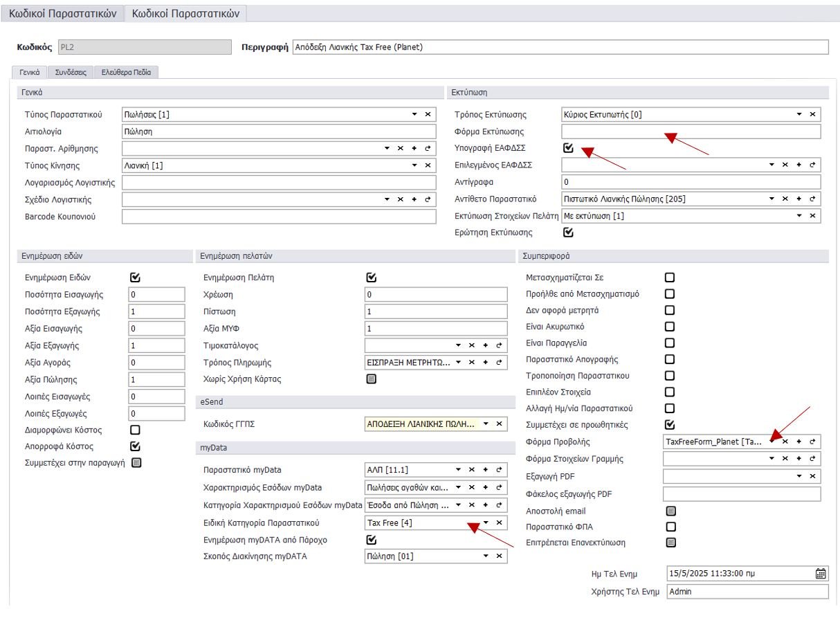This screenshot has width=840, height=636.
Task: Open the Τύπος Κίνησης dropdown
Action: point(414,165)
